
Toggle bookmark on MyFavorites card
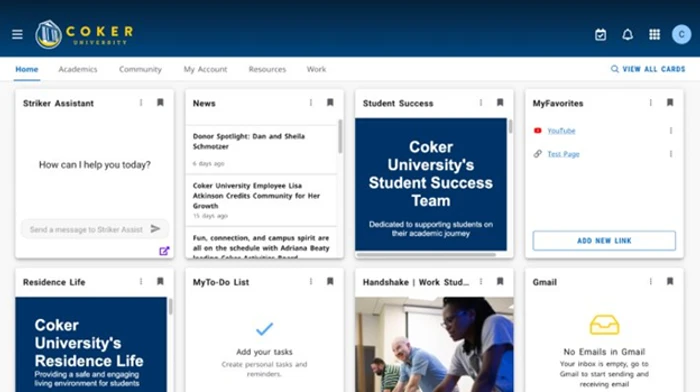pos(670,103)
